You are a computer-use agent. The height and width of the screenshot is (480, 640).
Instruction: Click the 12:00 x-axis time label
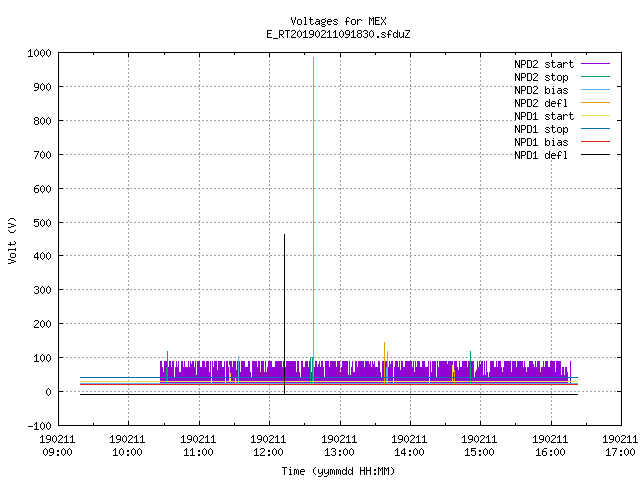[268, 452]
